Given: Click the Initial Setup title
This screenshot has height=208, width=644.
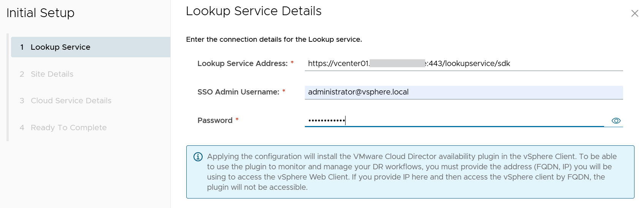Looking at the screenshot, I should point(40,13).
